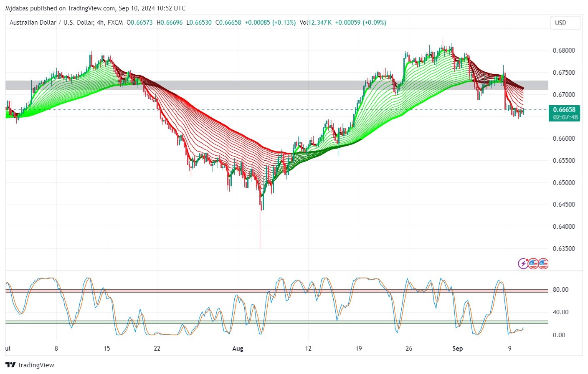Viewport: 588px width, 374px height.
Task: Click the TradingView logo at bottom left
Action: click(x=30, y=365)
